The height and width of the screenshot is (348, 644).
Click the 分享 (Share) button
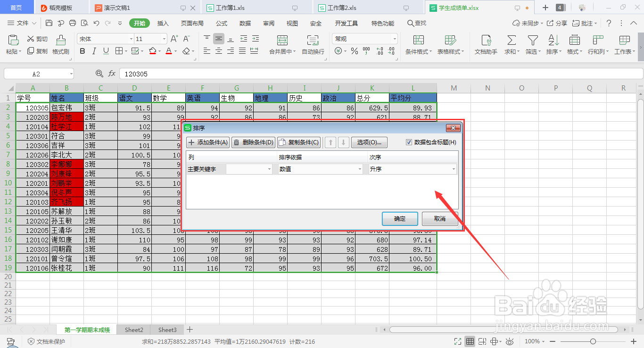[557, 23]
